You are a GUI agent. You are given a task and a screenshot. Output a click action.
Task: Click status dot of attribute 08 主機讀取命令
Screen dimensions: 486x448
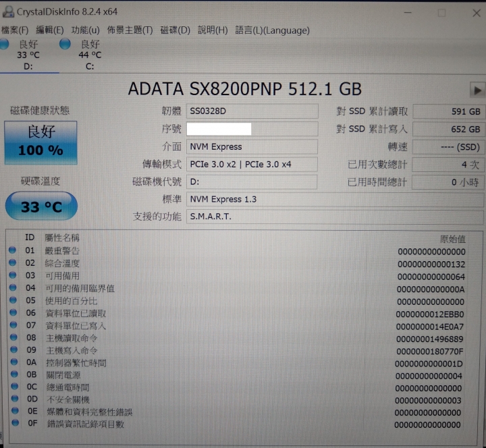pyautogui.click(x=13, y=337)
